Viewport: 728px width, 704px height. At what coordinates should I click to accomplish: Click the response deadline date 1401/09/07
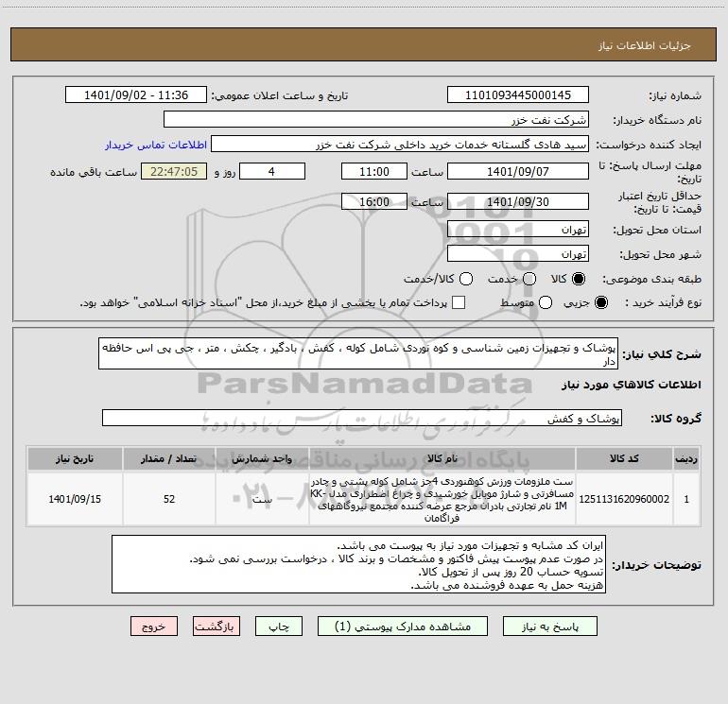[518, 171]
